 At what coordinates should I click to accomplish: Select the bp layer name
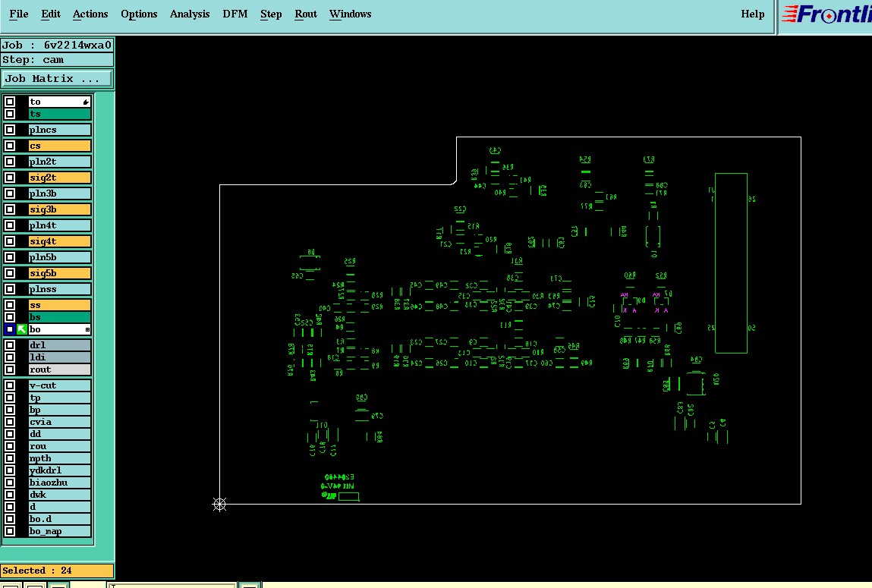[x=59, y=410]
